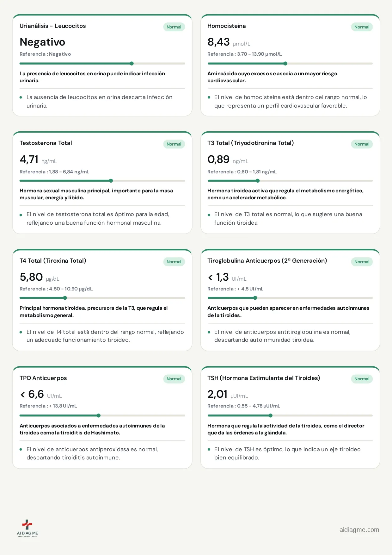Click the Normal badge on Tiroglobulina Anticuerpos card
Viewport: 392px width, 555px height.
pyautogui.click(x=362, y=262)
